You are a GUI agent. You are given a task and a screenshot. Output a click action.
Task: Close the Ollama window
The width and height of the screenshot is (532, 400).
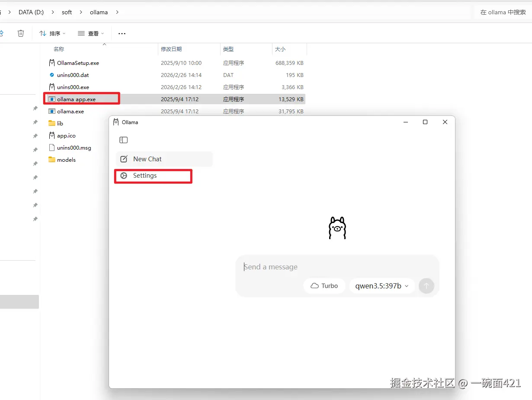coord(445,122)
